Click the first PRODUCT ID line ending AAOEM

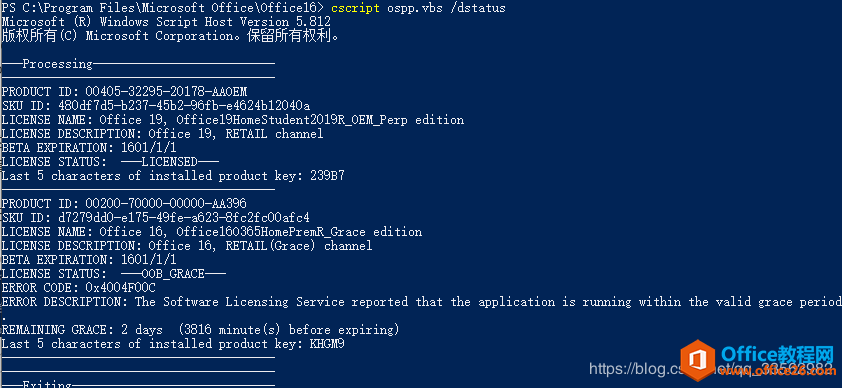coord(124,92)
